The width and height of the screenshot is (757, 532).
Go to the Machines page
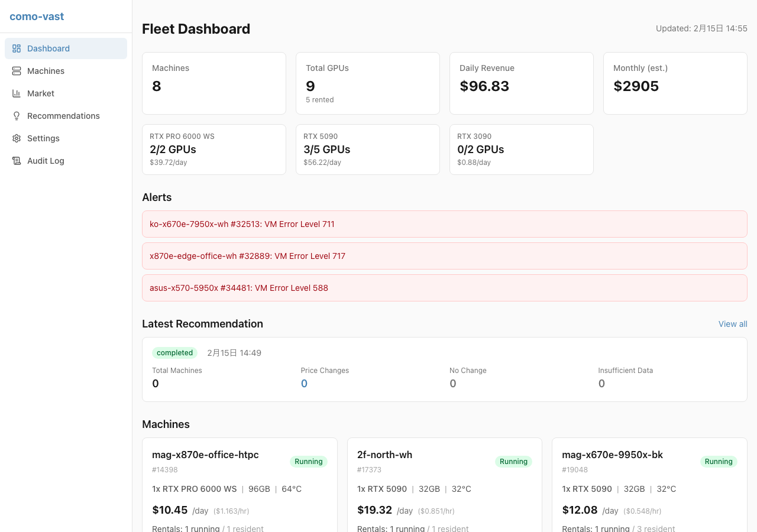66,71
